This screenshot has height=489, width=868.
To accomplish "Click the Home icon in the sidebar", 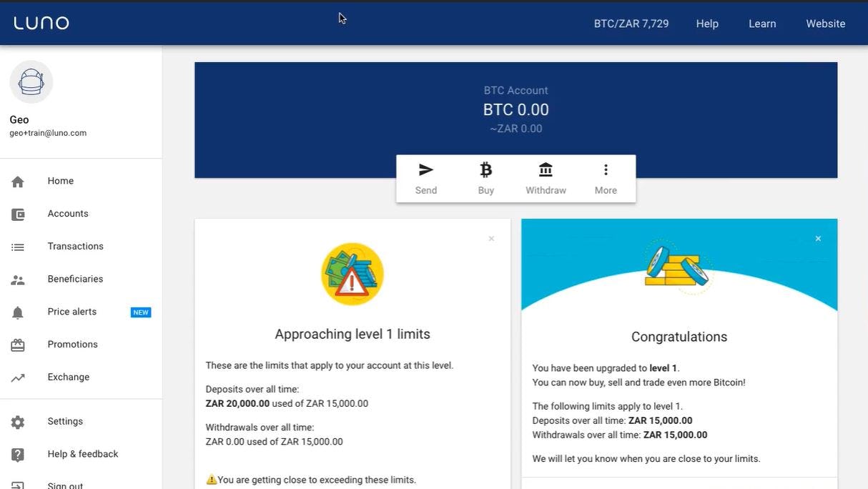I will click(x=17, y=181).
